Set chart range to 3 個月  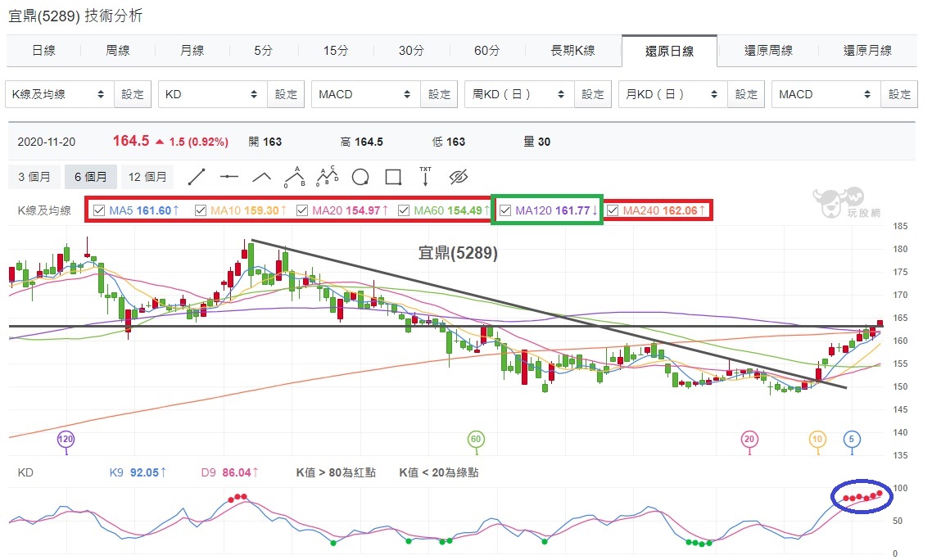[x=34, y=177]
